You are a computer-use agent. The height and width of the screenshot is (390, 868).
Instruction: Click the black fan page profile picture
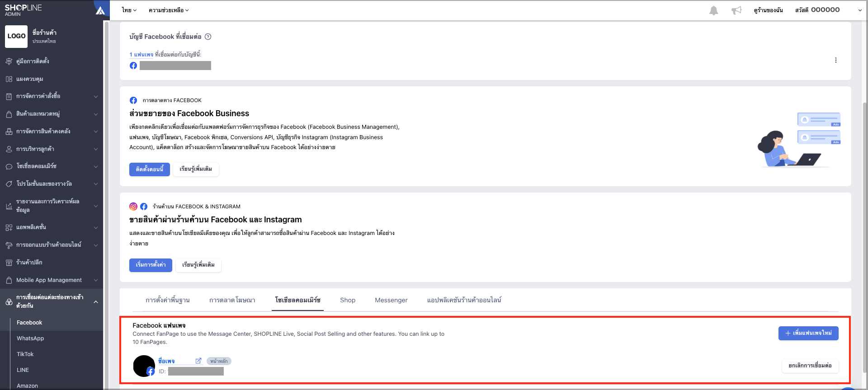click(144, 366)
